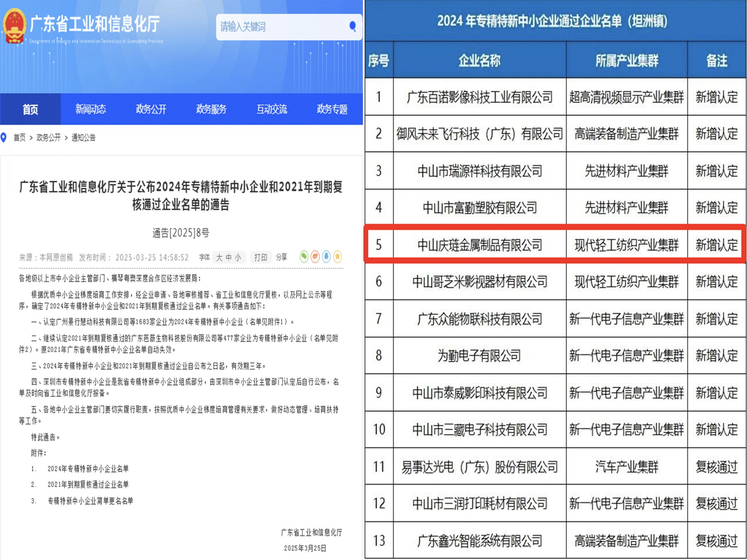Open attachment 2021年到期复核通过企业名单

coord(88,485)
